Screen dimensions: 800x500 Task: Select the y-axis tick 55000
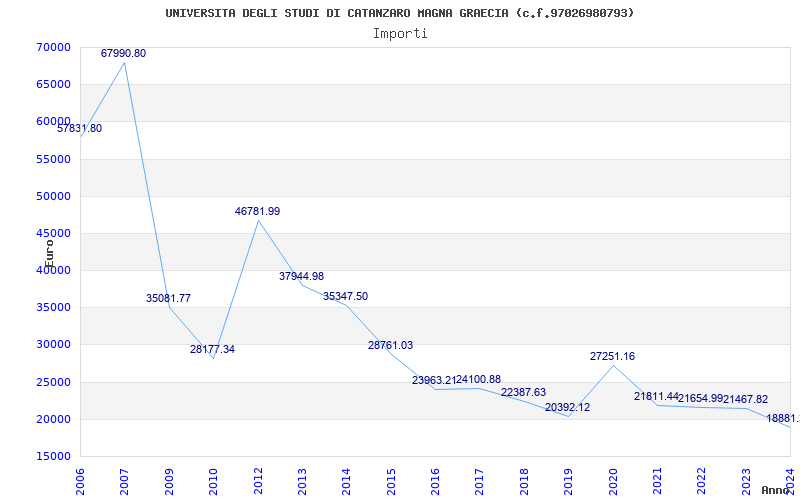[54, 159]
